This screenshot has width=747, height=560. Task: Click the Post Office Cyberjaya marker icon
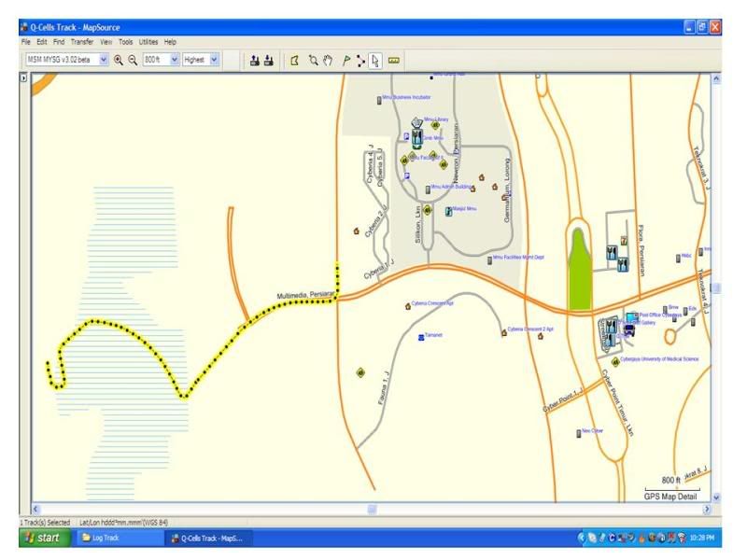click(x=632, y=317)
